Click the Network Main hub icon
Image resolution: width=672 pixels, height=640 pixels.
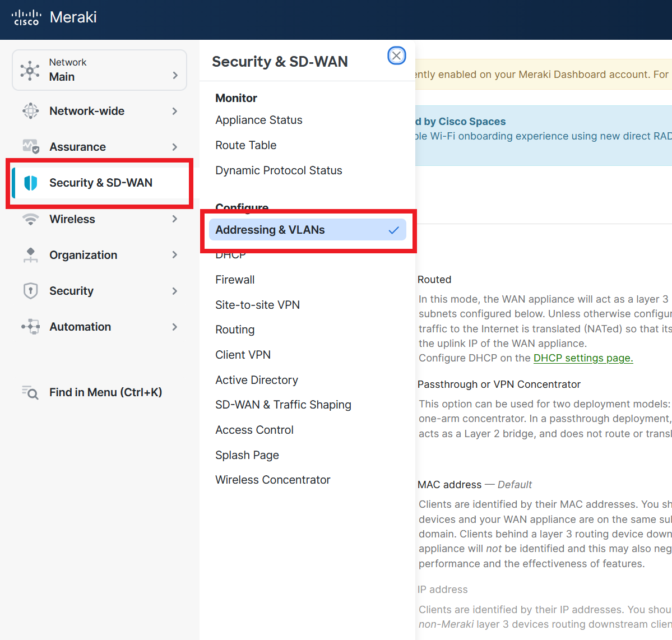tap(30, 70)
